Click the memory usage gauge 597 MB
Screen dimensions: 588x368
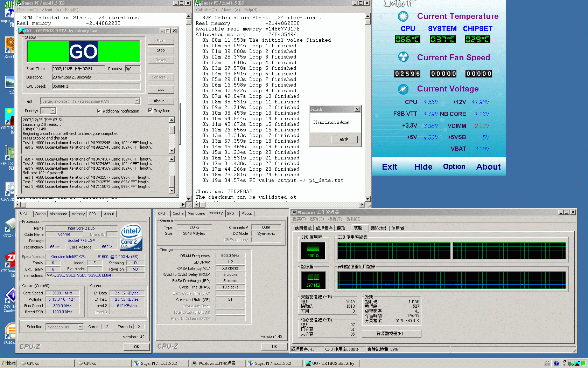(313, 280)
